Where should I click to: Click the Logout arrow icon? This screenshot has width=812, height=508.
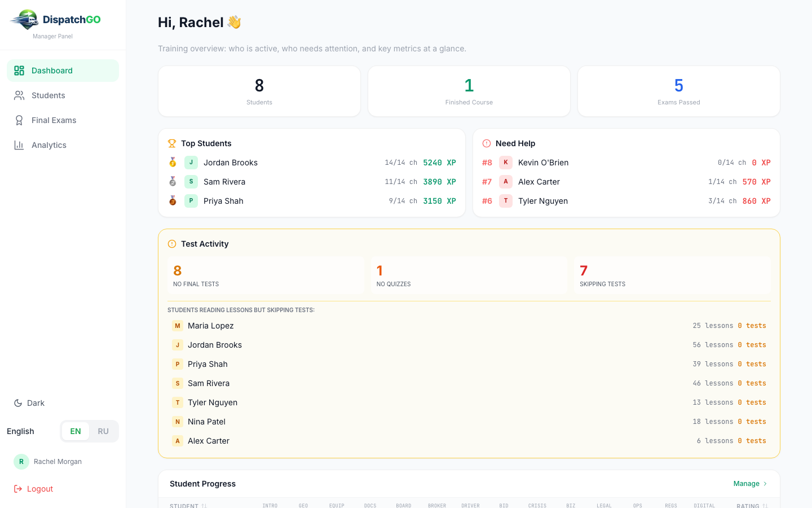[18, 489]
